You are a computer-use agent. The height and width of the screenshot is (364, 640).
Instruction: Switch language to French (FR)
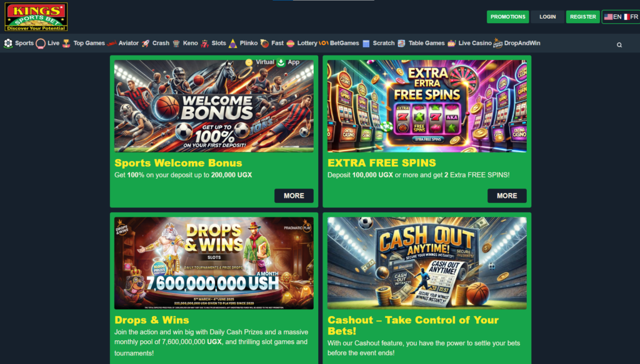631,17
